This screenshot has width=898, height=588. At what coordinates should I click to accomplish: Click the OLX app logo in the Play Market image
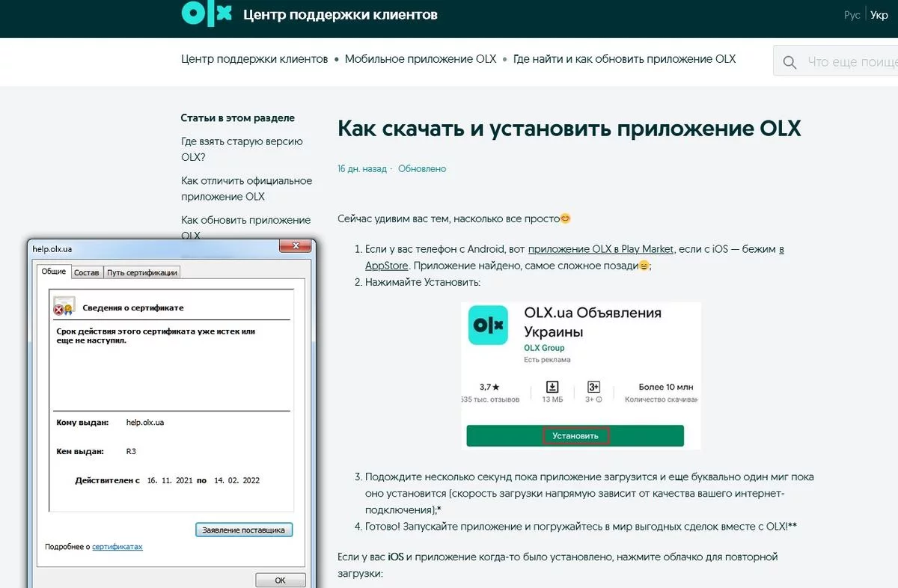coord(488,324)
